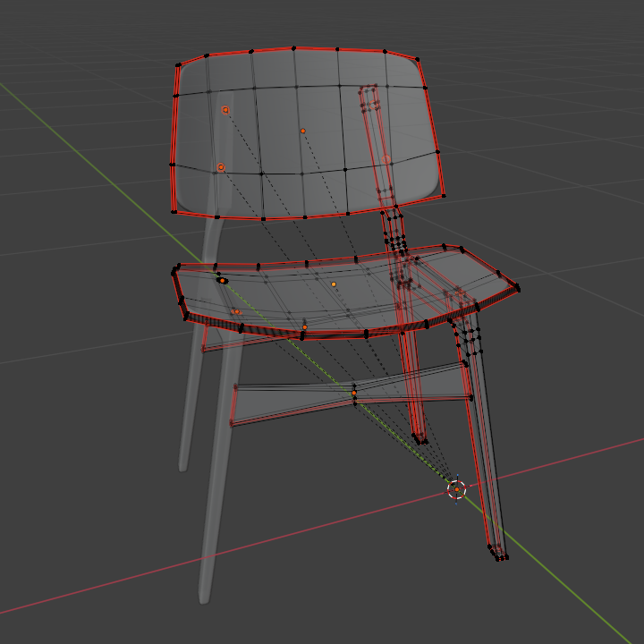Click the backrest support's top end on backrest
This screenshot has width=644, height=644.
369,92
